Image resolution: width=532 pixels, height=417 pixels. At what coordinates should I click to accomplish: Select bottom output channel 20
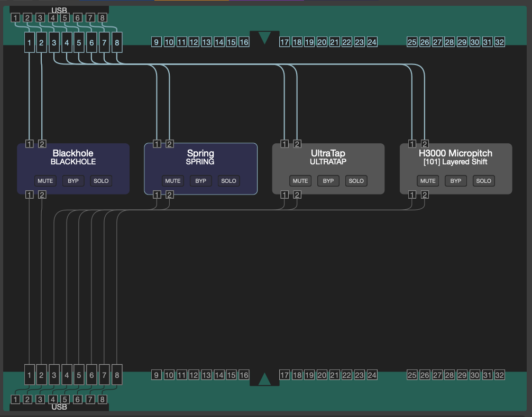pos(322,375)
